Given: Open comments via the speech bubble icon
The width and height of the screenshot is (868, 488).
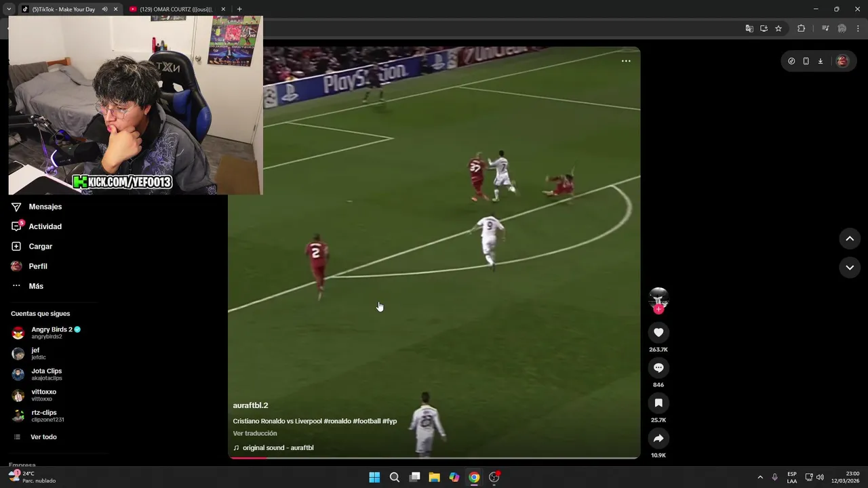Looking at the screenshot, I should pyautogui.click(x=658, y=367).
